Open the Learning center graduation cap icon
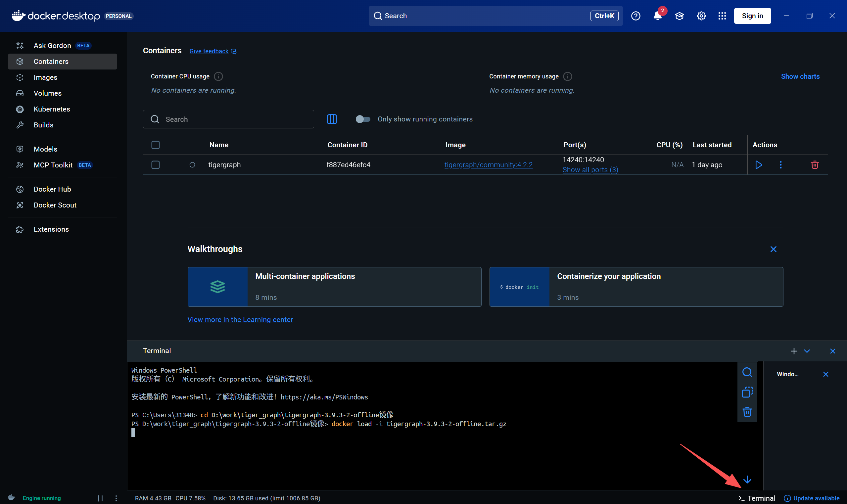 point(679,16)
